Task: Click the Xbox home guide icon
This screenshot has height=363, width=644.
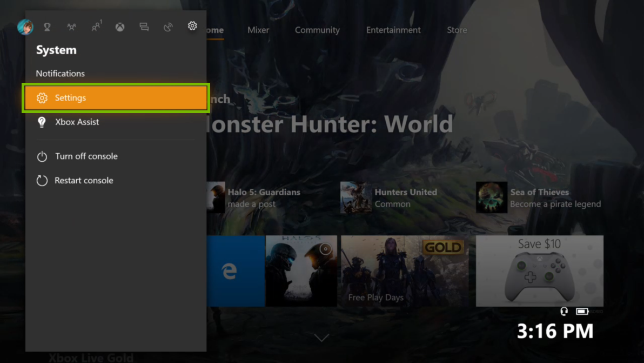Action: click(119, 26)
